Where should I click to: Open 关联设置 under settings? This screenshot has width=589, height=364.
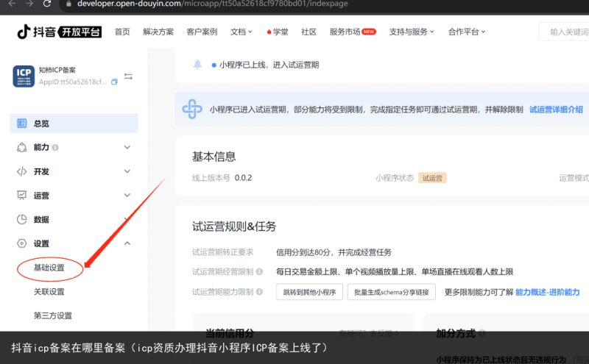(49, 292)
